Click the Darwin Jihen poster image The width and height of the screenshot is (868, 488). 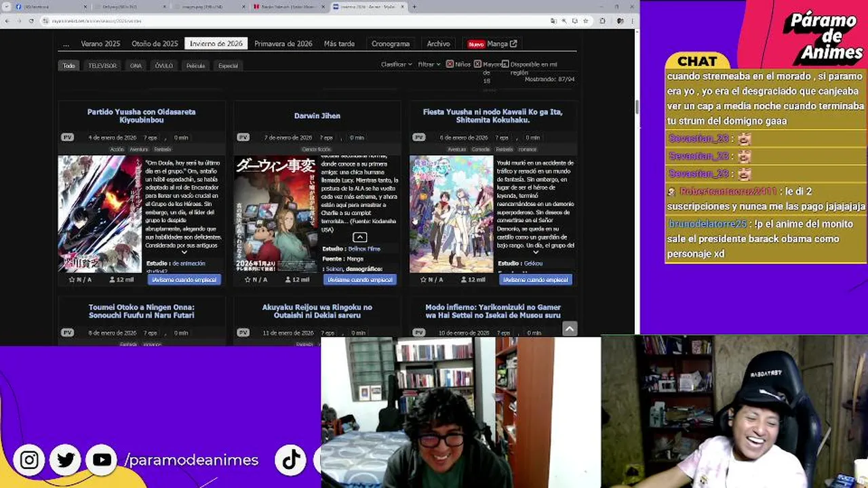275,214
